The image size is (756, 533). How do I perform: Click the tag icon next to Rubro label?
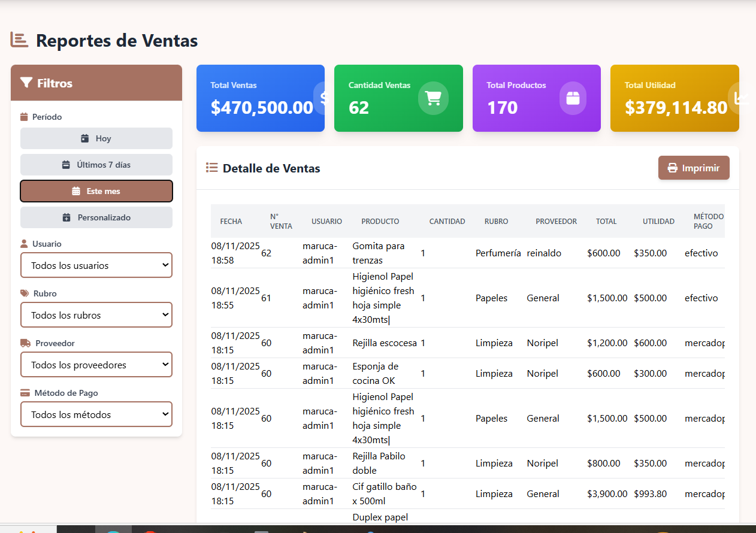(x=24, y=293)
